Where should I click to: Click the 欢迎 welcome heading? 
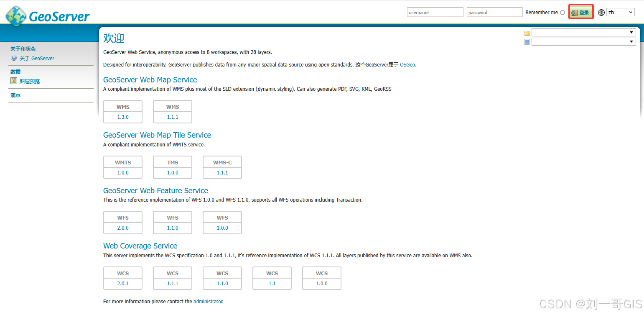coord(114,38)
